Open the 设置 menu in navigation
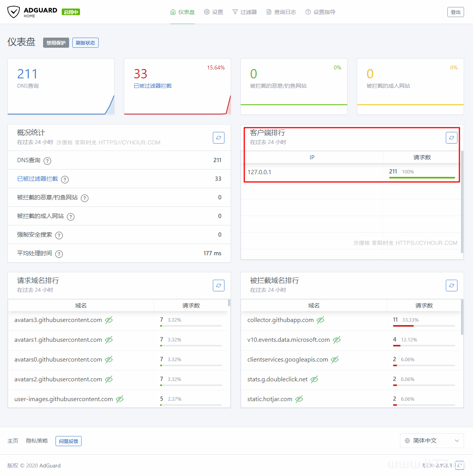Image resolution: width=473 pixels, height=476 pixels. 214,12
